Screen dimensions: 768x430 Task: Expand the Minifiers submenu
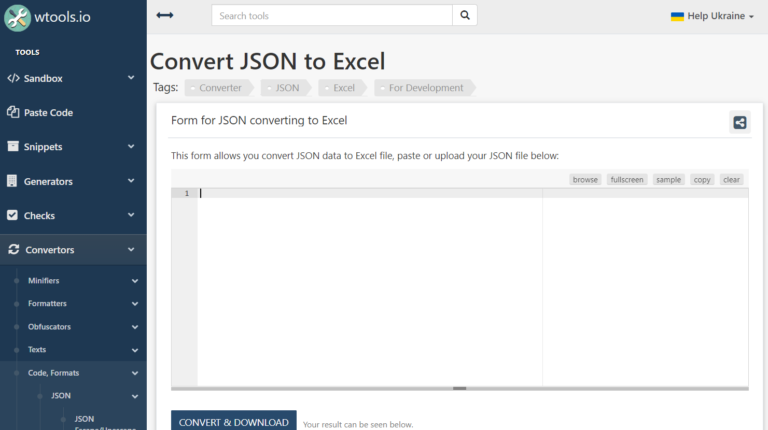(x=135, y=281)
